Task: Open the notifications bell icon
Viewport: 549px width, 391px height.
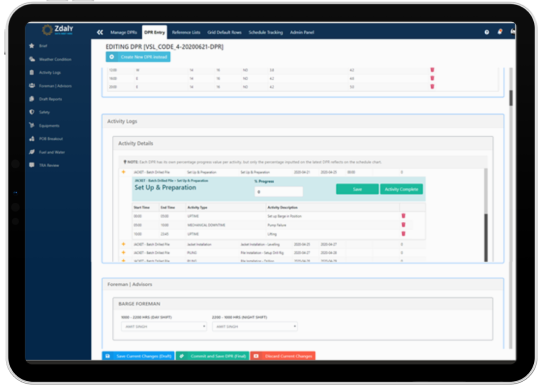Action: pyautogui.click(x=500, y=32)
